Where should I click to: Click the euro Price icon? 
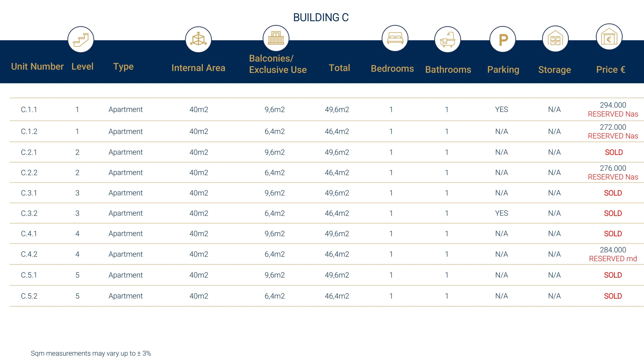point(609,37)
